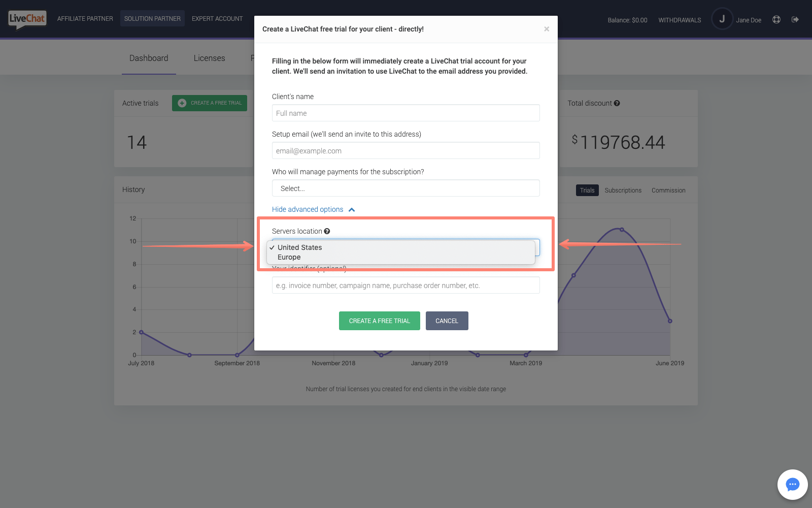Click the July 2018 chart data point

click(141, 332)
